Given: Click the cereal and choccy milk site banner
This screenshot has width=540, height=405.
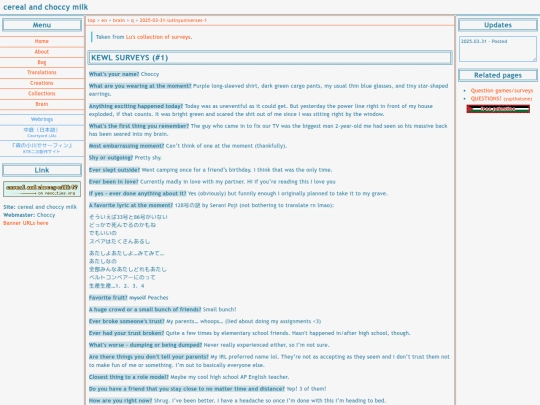Looking at the screenshot, I should [x=42, y=189].
